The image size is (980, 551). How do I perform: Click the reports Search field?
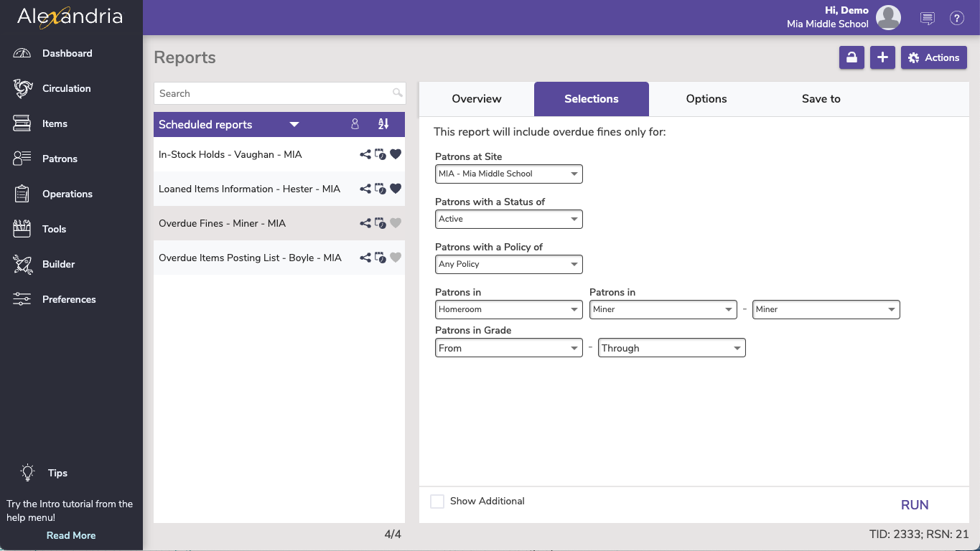(274, 93)
